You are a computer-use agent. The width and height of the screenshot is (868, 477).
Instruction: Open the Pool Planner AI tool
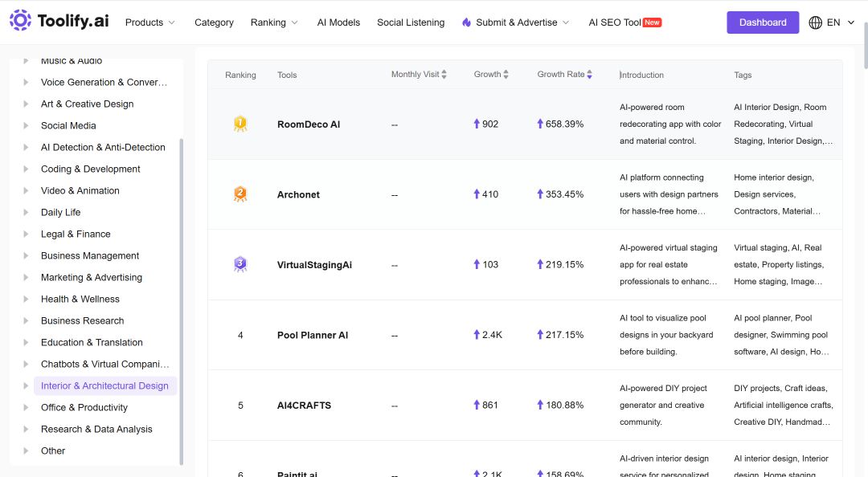click(x=313, y=336)
